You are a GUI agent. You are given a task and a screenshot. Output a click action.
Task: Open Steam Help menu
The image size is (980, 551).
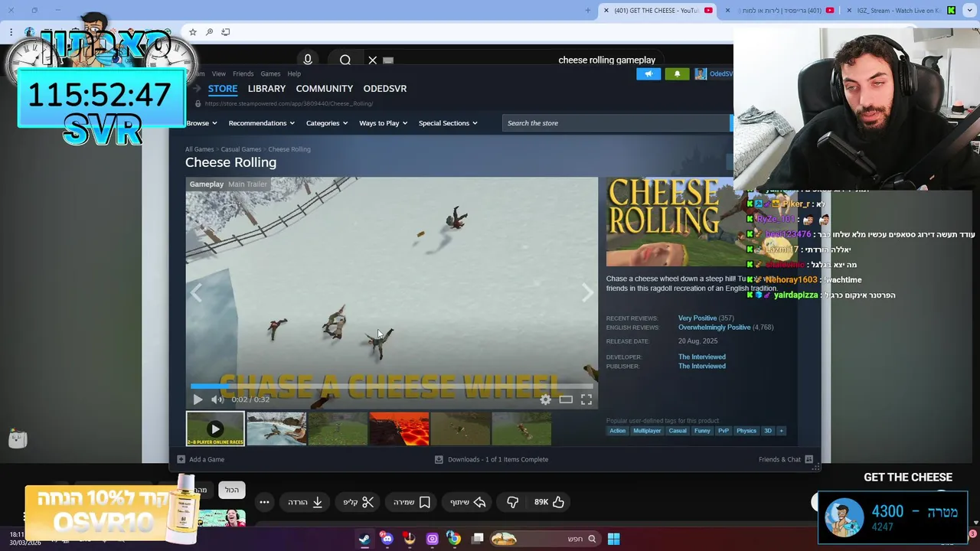294,74
